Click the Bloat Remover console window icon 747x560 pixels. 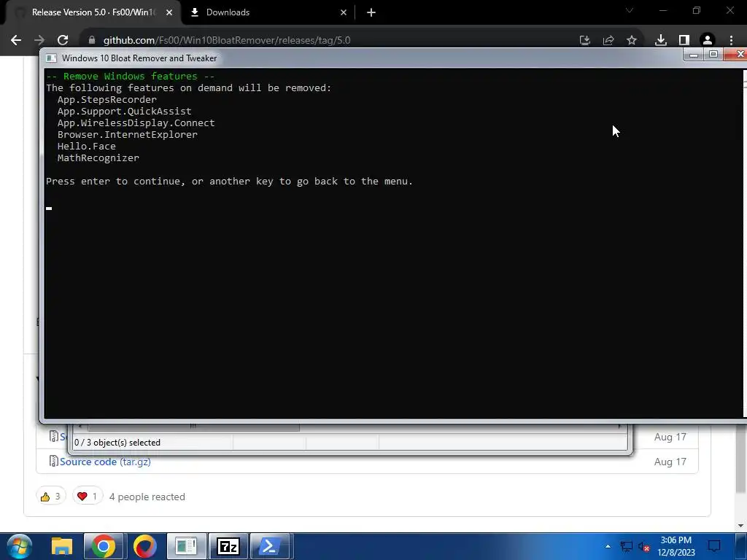pyautogui.click(x=51, y=58)
